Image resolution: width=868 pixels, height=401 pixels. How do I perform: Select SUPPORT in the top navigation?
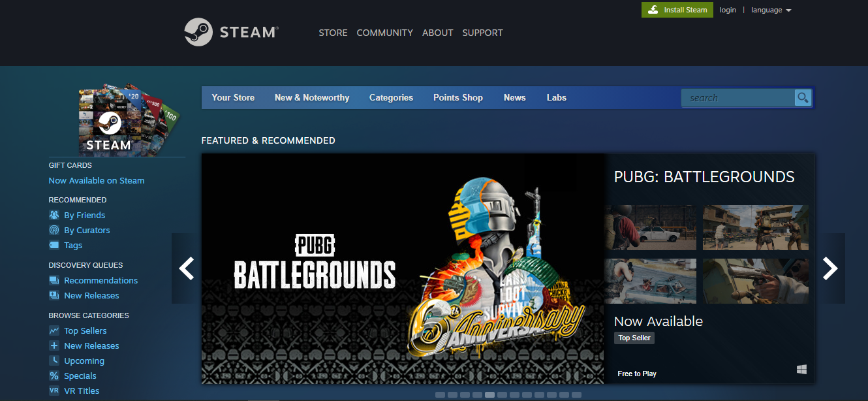pyautogui.click(x=482, y=33)
